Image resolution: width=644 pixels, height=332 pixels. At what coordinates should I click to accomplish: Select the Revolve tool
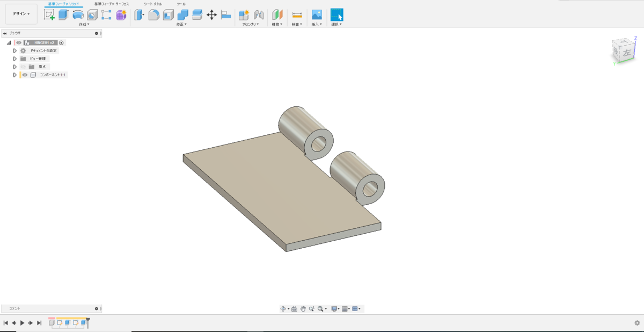click(78, 15)
